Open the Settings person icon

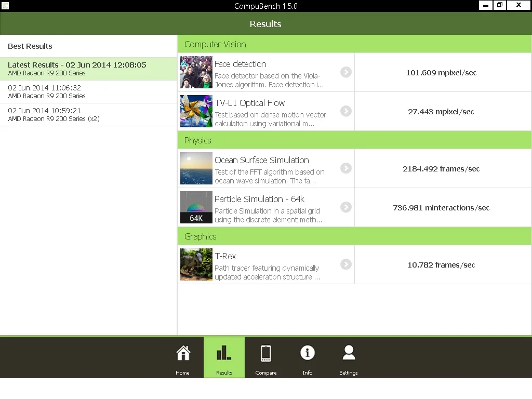click(349, 353)
